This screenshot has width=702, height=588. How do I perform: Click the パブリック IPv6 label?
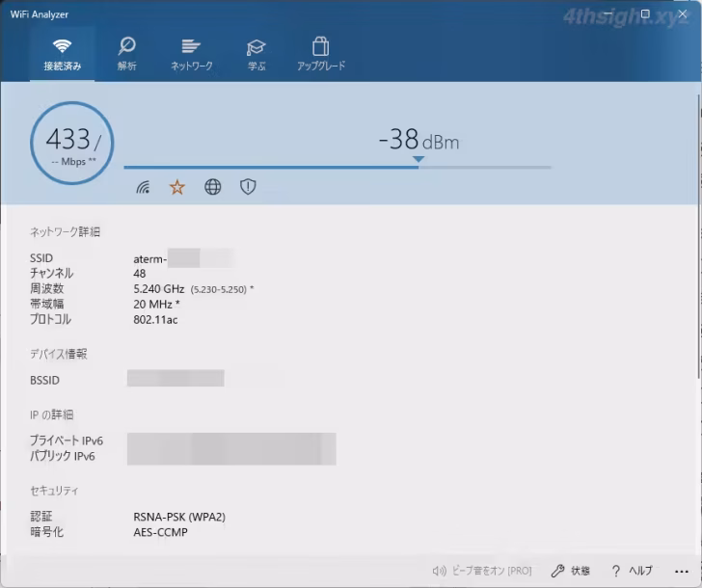tap(63, 456)
